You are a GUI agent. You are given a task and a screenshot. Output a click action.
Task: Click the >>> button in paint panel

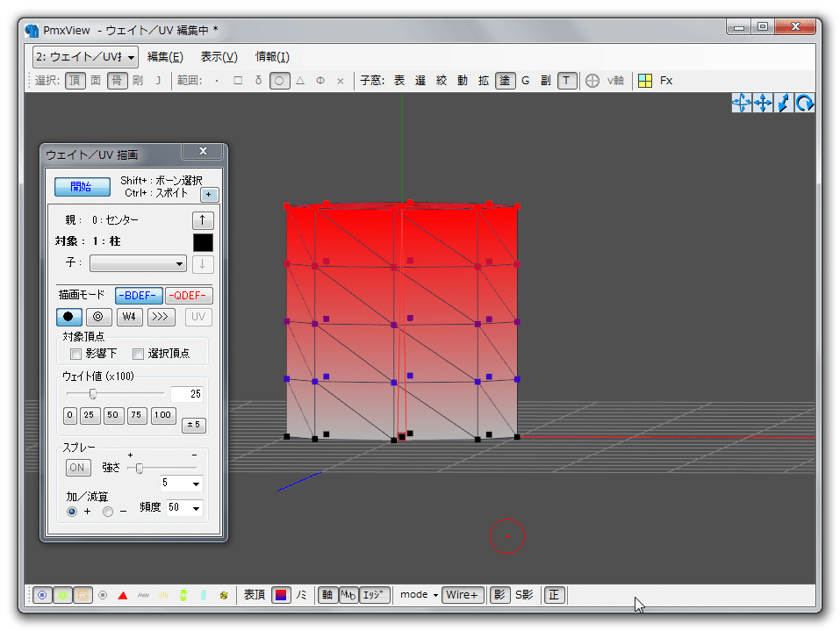pos(161,317)
